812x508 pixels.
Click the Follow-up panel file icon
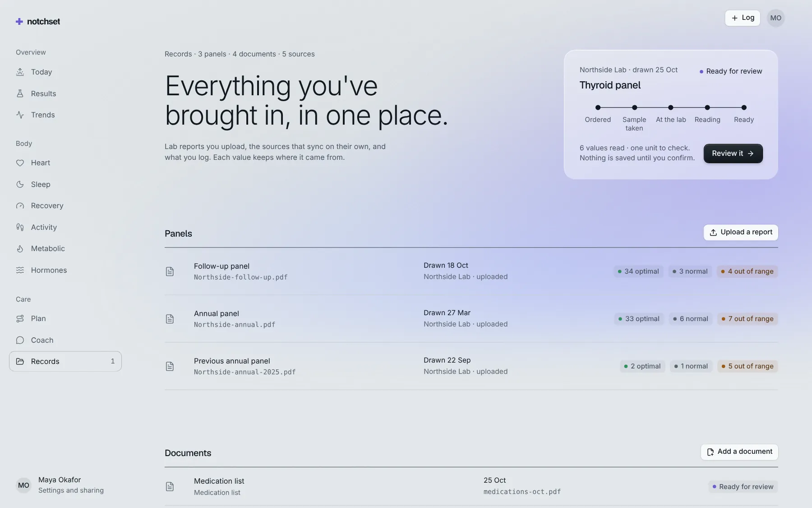pos(170,271)
